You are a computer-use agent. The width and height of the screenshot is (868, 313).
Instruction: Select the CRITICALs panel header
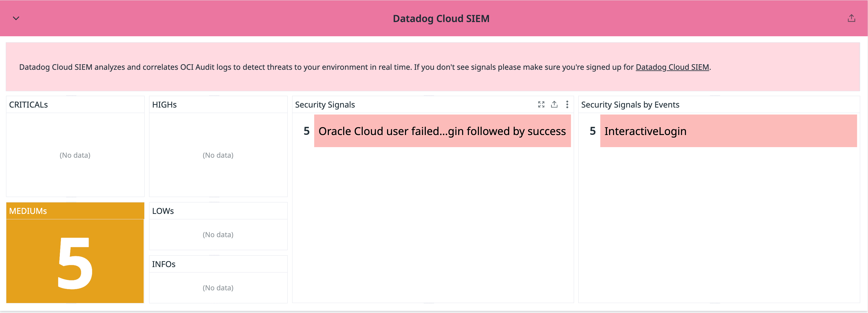click(29, 105)
